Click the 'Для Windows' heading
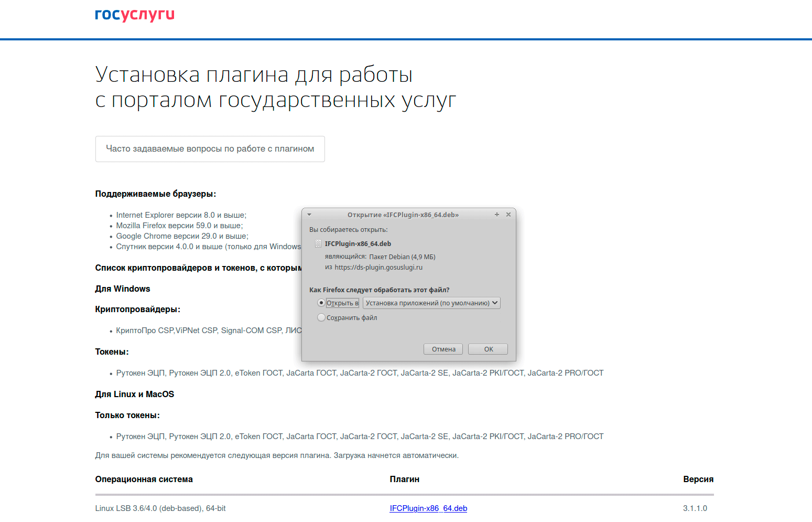 (x=123, y=289)
